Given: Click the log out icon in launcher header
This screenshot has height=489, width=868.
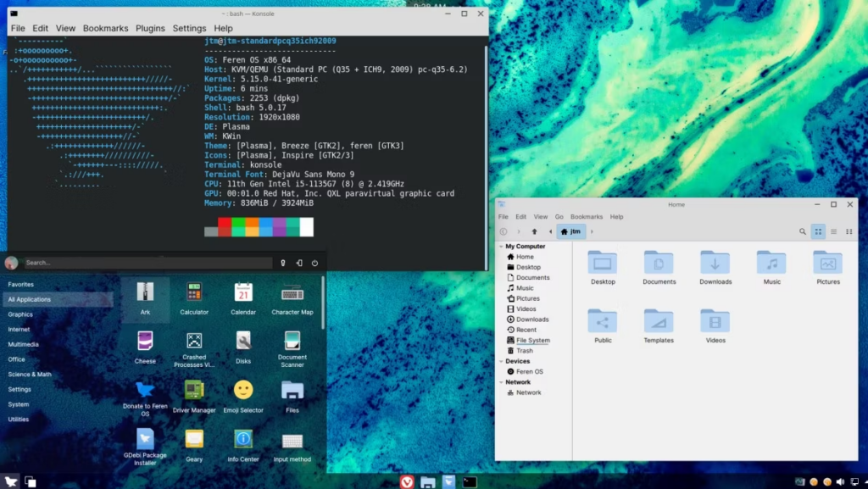Looking at the screenshot, I should [299, 263].
